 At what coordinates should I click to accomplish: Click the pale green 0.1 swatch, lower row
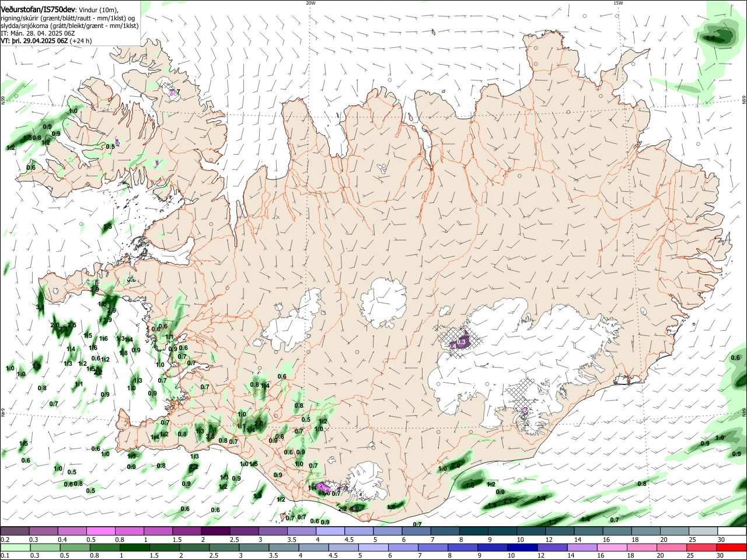[15, 547]
